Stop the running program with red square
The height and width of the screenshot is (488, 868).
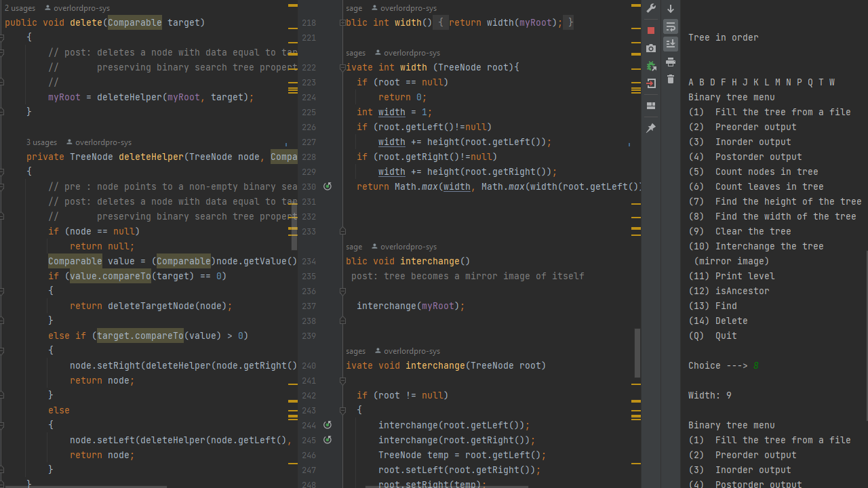pyautogui.click(x=651, y=30)
